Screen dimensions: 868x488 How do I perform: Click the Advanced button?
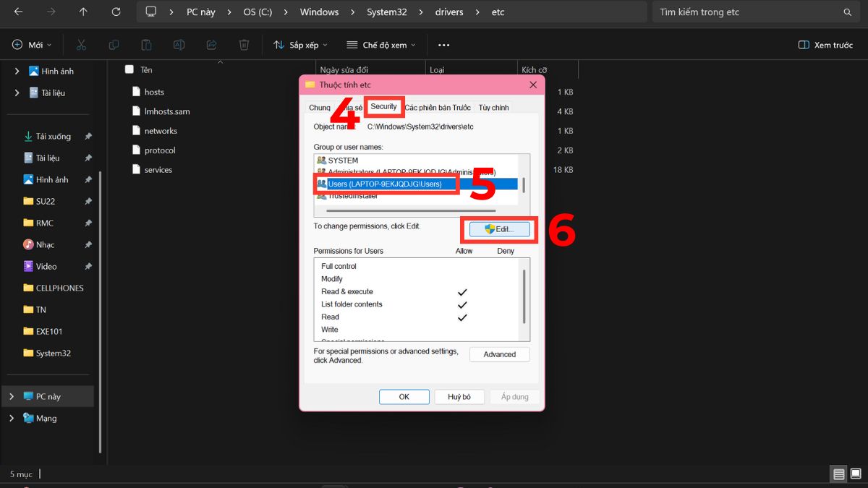(x=499, y=354)
